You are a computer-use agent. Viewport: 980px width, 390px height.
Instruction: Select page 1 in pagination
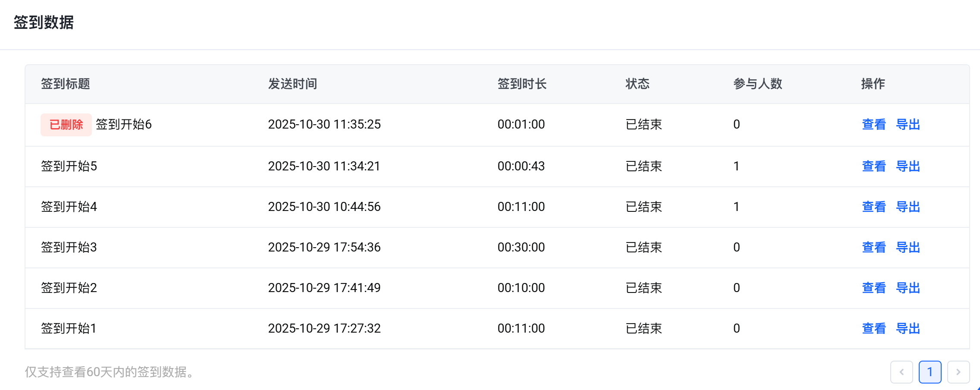pyautogui.click(x=930, y=372)
